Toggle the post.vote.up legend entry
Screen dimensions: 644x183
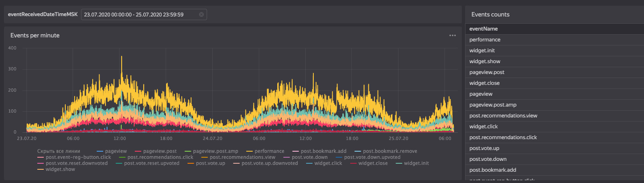[x=207, y=163]
